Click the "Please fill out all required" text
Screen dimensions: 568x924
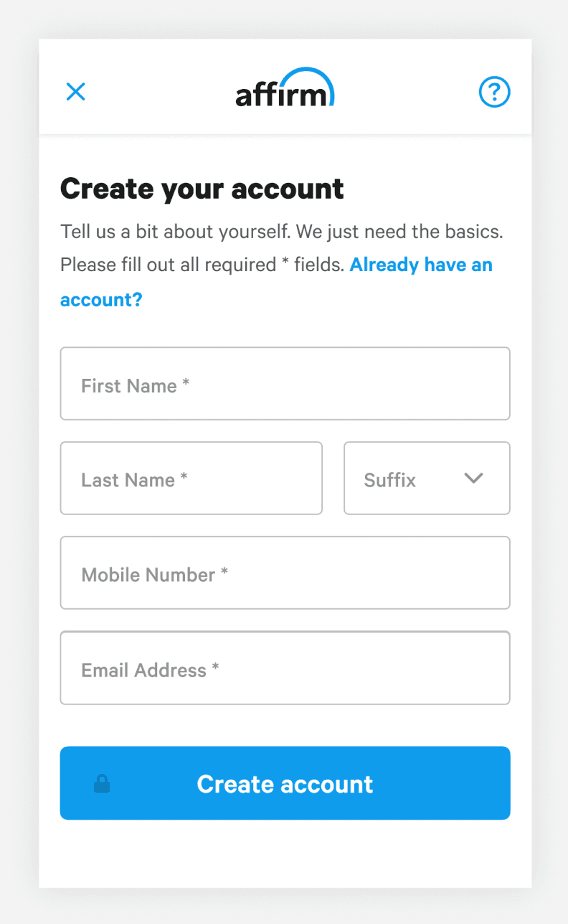[167, 265]
